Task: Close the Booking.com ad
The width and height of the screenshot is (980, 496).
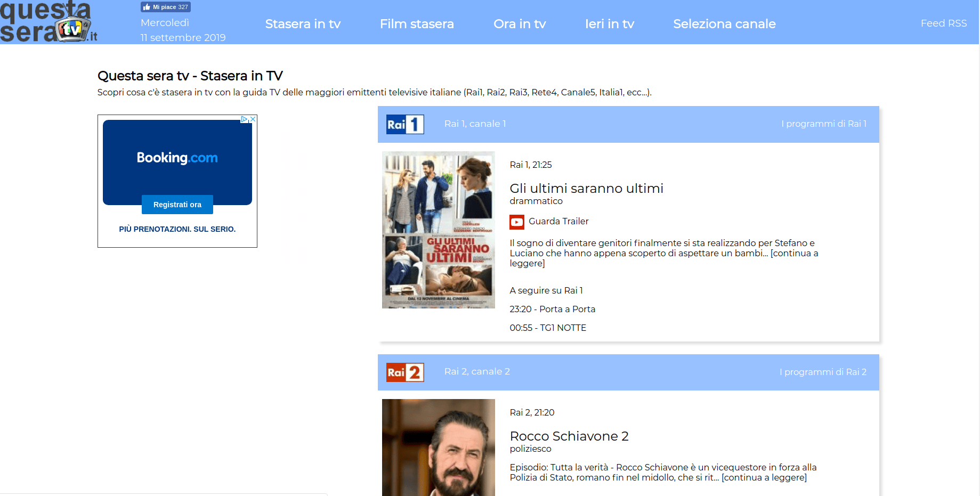Action: (253, 119)
